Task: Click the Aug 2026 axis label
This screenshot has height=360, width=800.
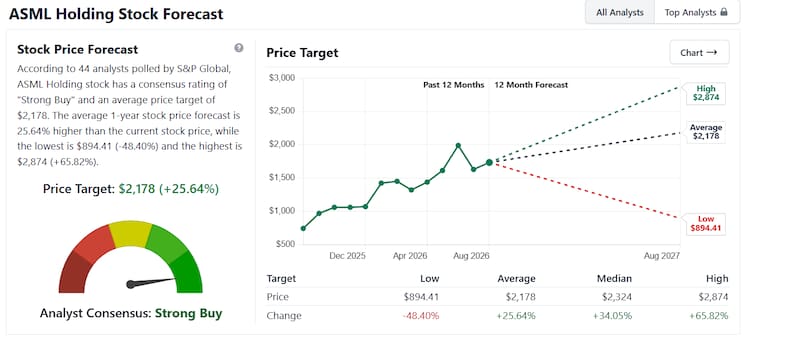Action: 471,256
